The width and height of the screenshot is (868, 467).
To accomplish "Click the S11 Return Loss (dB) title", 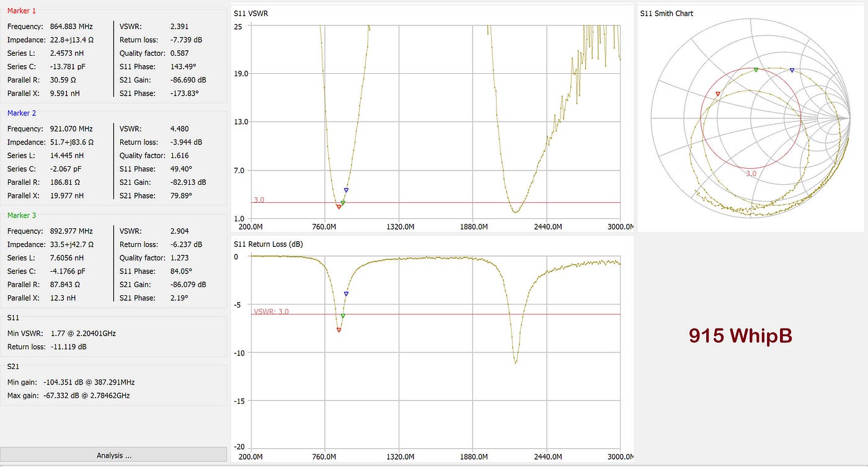I will [x=268, y=244].
